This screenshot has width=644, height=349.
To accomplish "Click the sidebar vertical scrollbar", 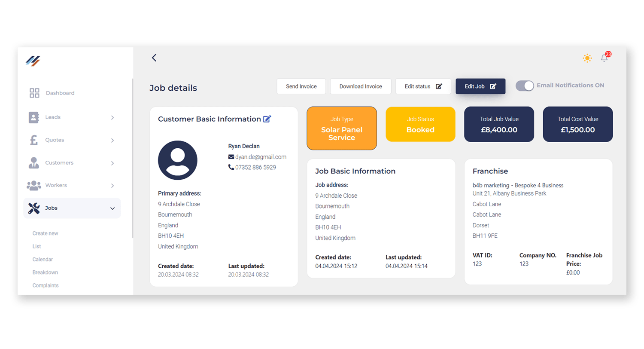I will click(x=133, y=158).
